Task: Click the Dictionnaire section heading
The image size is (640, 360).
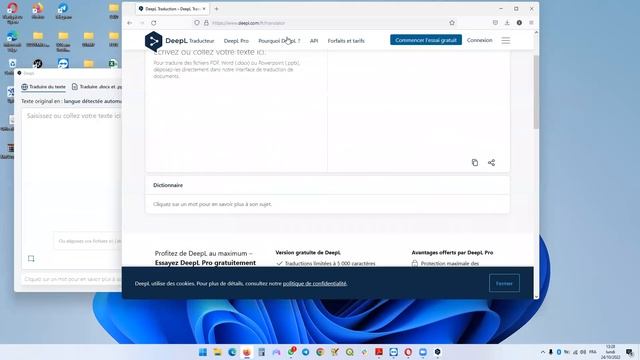Action: coord(168,185)
